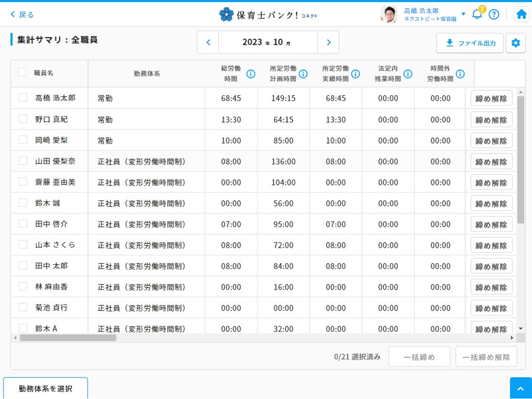
Task: Open the help question mark icon
Action: point(494,14)
